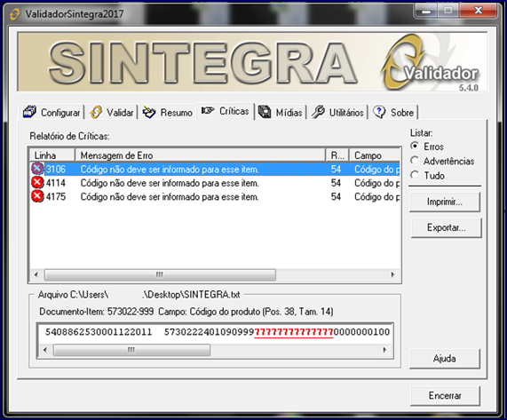507x420 pixels.
Task: Go to the Utilitários tab
Action: (x=337, y=113)
